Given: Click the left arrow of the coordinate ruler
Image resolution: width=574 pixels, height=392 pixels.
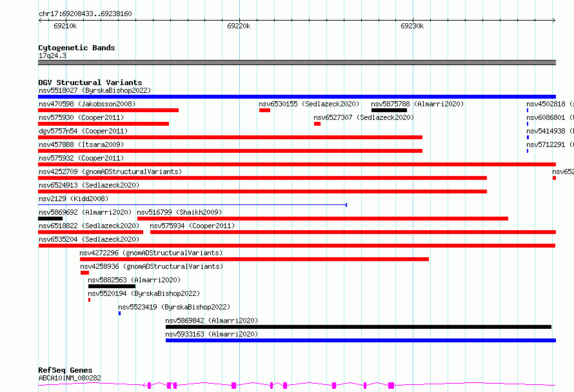Looking at the screenshot, I should [40, 21].
